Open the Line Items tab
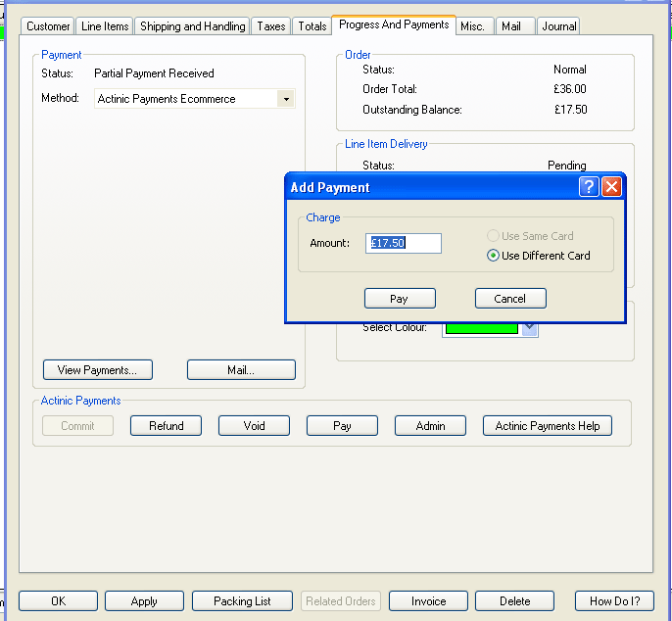This screenshot has height=621, width=672. point(105,26)
